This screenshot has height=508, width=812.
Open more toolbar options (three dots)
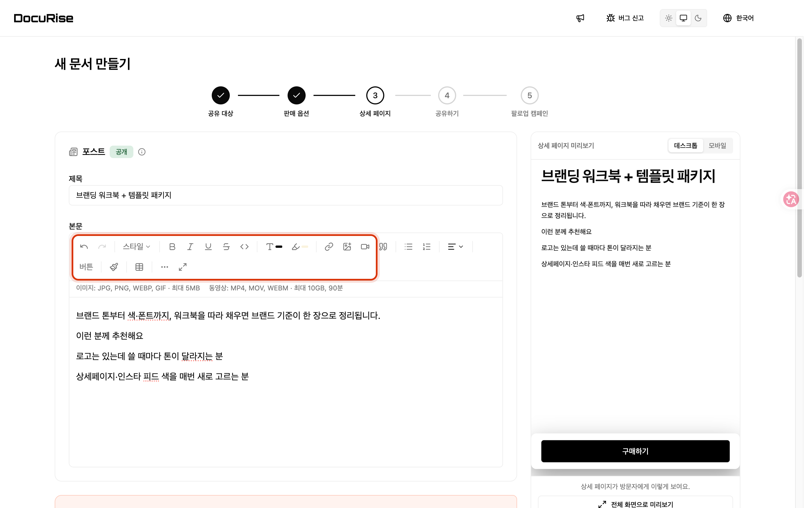[164, 267]
